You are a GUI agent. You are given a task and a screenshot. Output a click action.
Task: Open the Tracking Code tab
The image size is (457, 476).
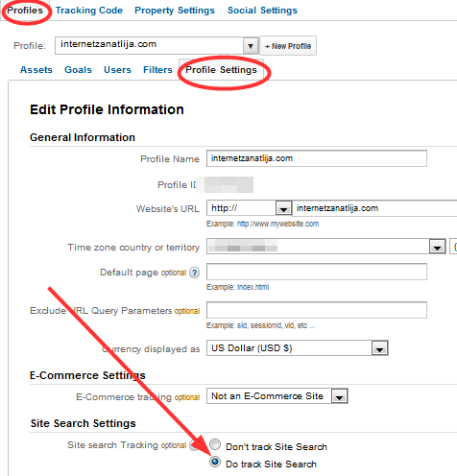[x=89, y=11]
